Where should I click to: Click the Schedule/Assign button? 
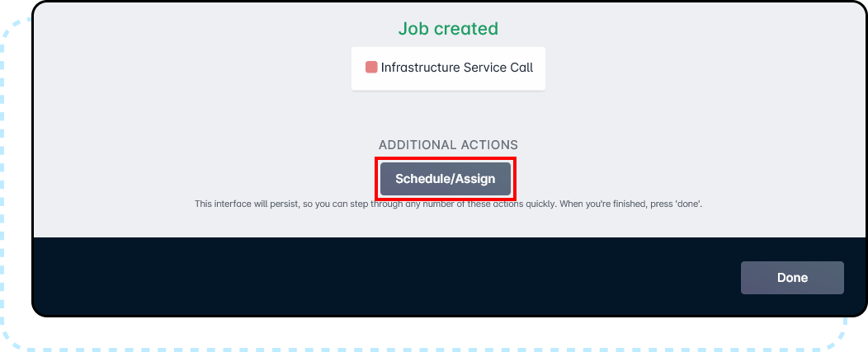click(446, 179)
